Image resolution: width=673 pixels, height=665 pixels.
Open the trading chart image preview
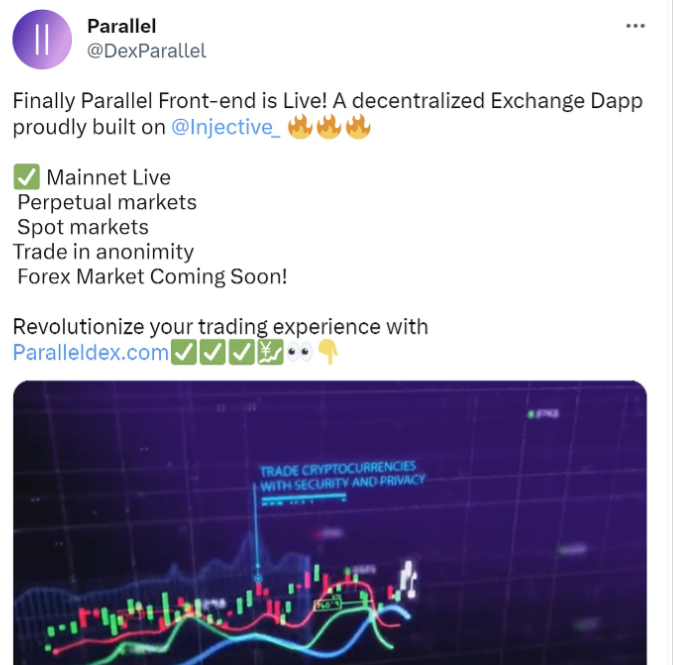(330, 522)
